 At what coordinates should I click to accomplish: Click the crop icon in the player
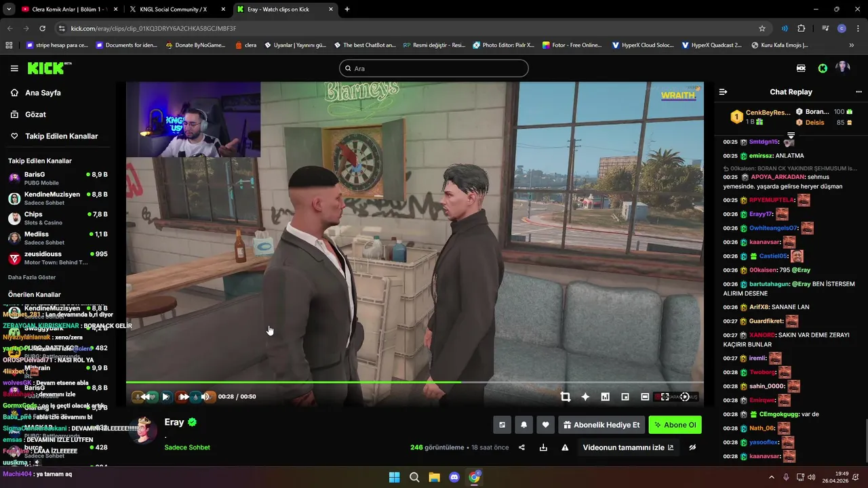(x=566, y=397)
